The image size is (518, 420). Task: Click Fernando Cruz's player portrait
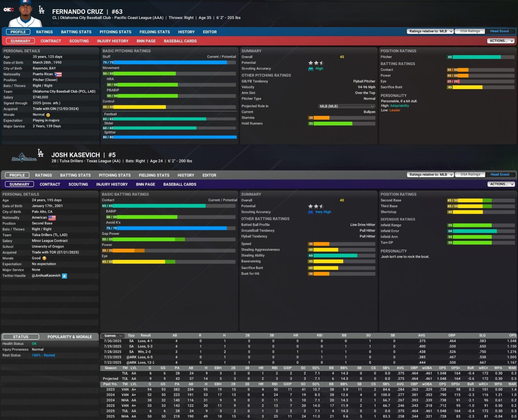coord(26,15)
